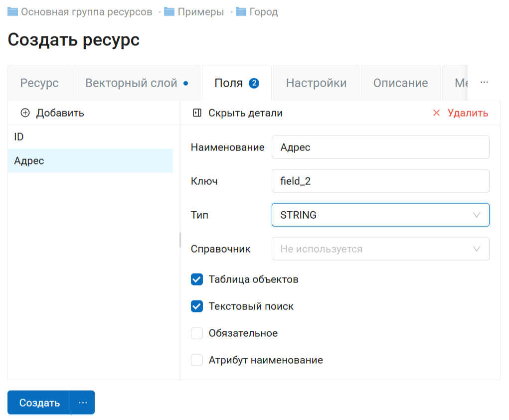Click the panel splitter handle
This screenshot has width=509, height=420.
click(x=180, y=240)
